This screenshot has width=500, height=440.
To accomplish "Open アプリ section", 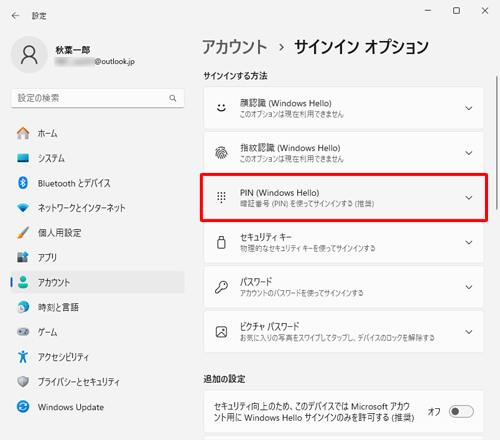I will click(x=97, y=257).
